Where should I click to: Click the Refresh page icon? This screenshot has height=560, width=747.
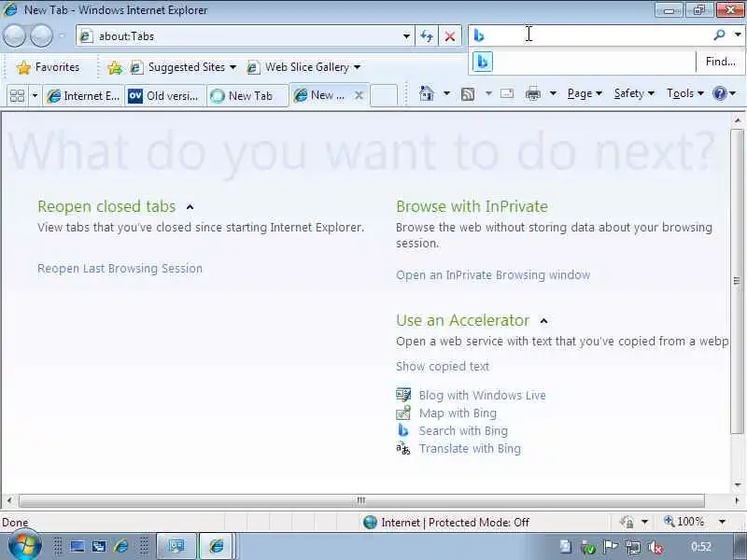coord(427,36)
